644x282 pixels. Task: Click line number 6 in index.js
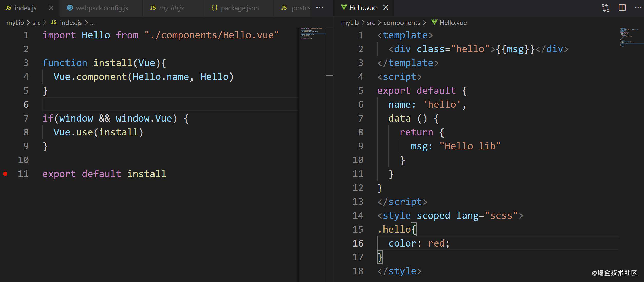pos(26,104)
